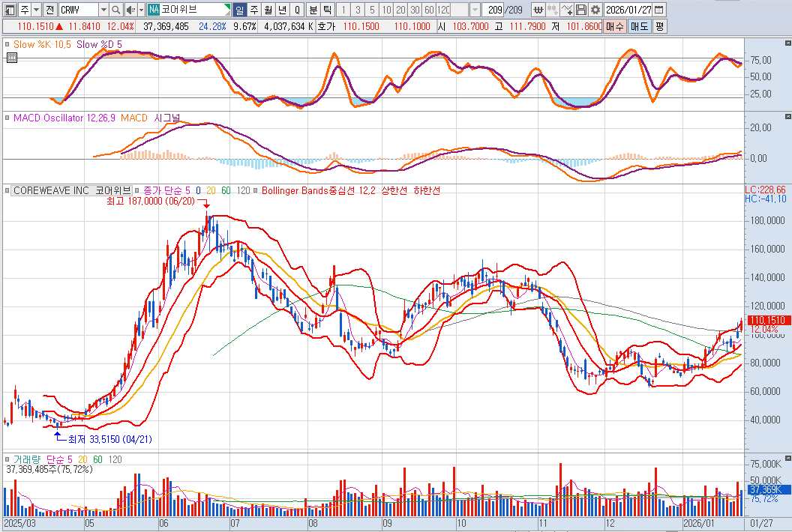The width and height of the screenshot is (792, 532).
Task: Click the won currency toolbar icon
Action: [x=539, y=10]
